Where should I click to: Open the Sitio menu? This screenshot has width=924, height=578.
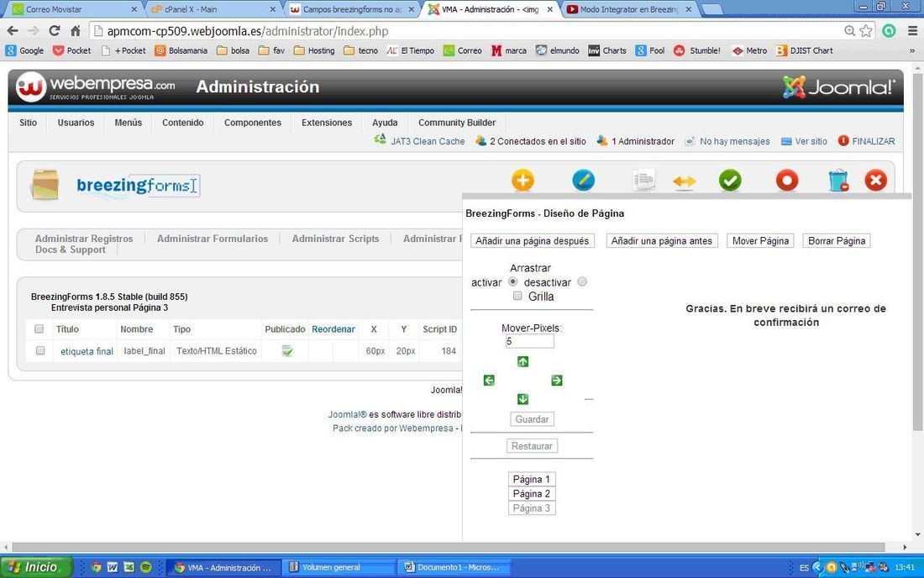[x=29, y=123]
